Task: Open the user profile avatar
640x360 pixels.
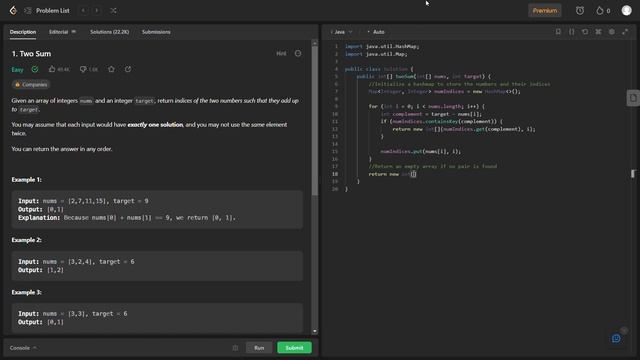Action: [x=627, y=11]
